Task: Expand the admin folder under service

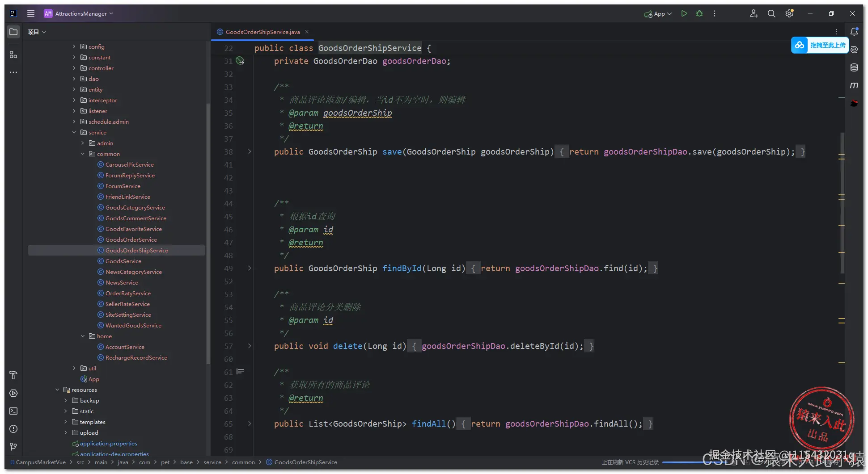Action: [x=83, y=143]
